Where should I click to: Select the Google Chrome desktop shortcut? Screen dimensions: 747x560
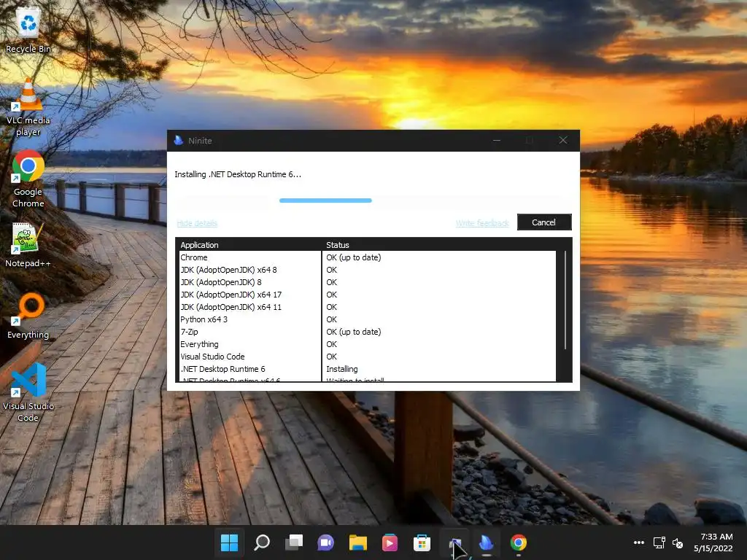(x=28, y=179)
